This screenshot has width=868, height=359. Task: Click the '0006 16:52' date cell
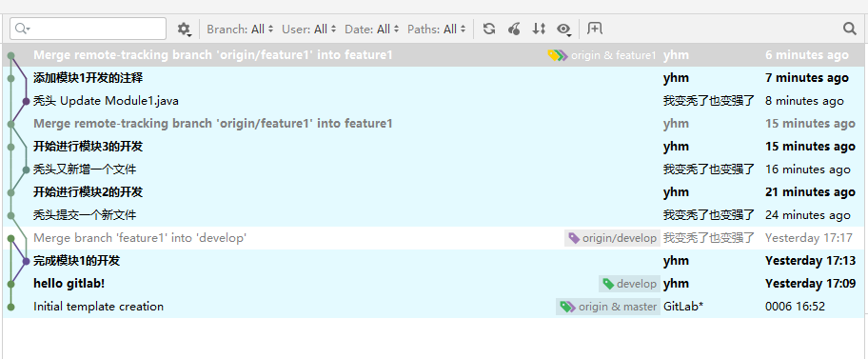tap(795, 307)
